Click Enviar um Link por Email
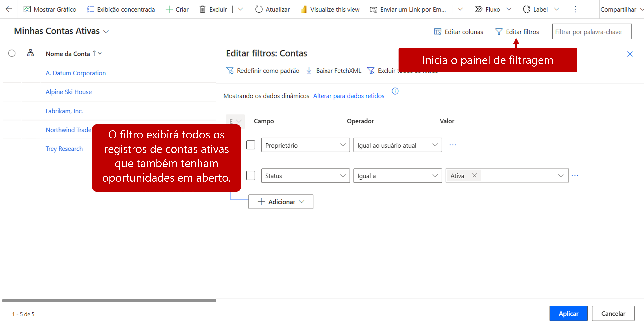 pyautogui.click(x=408, y=9)
